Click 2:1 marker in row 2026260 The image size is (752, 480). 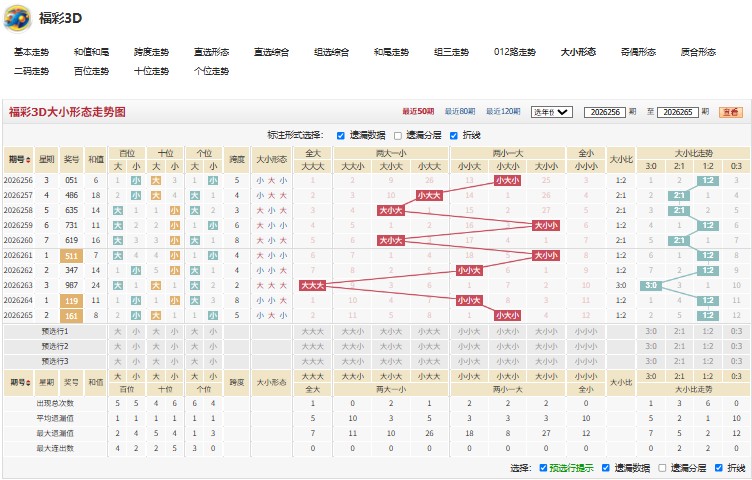679,241
